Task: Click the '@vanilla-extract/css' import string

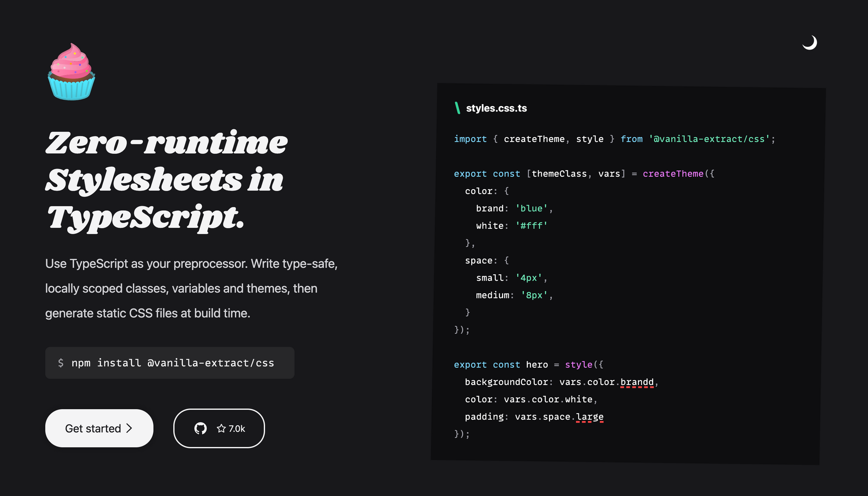Action: point(709,139)
